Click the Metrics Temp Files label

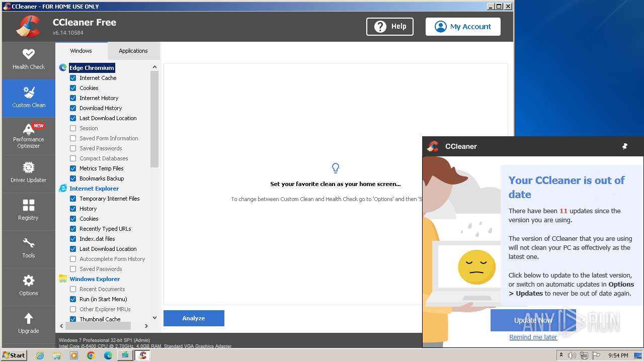(101, 168)
